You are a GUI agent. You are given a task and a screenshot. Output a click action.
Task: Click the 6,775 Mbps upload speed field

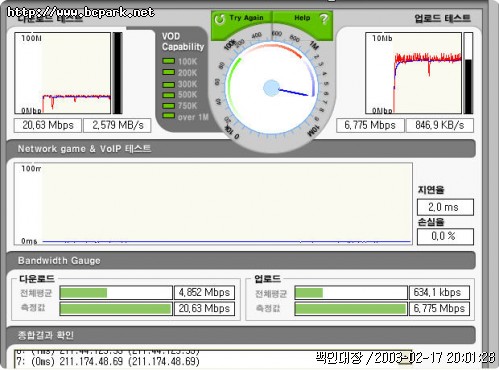point(370,125)
